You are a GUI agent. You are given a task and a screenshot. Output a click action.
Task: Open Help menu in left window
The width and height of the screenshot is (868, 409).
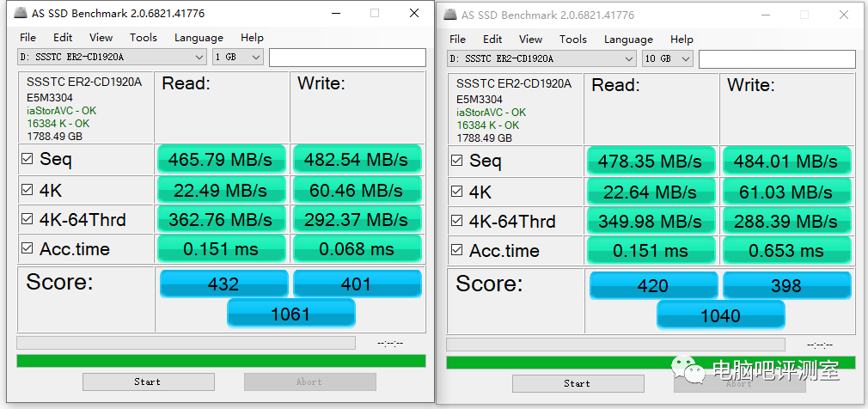tap(252, 38)
